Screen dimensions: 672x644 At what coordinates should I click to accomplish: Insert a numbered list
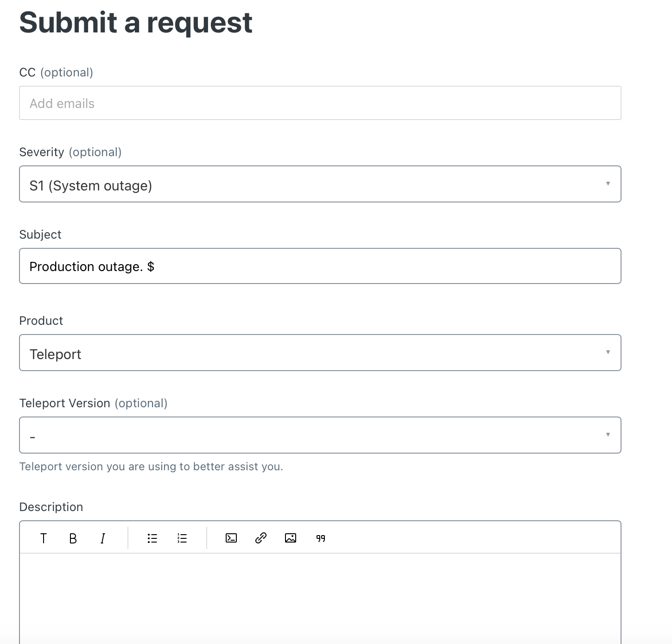(x=182, y=538)
